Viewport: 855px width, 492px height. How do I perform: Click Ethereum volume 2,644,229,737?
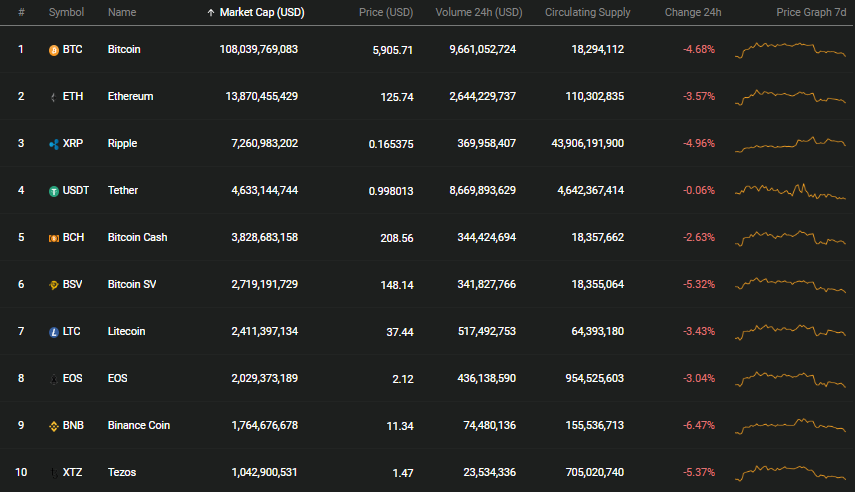(x=483, y=96)
